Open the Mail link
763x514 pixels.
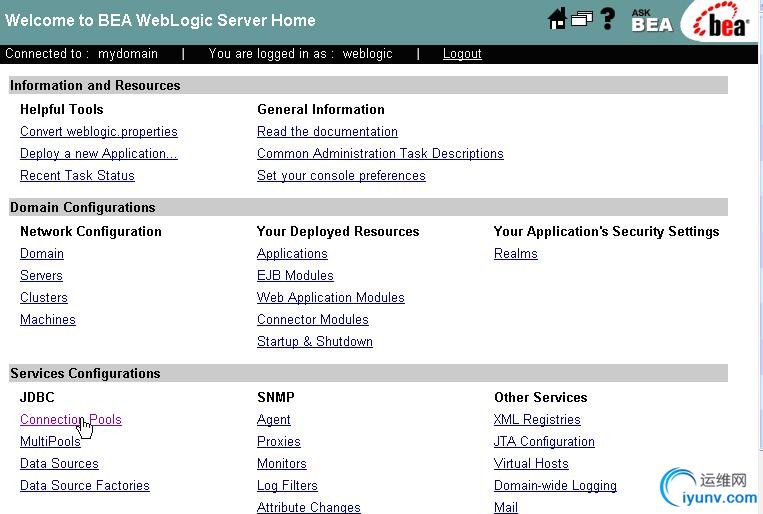[506, 507]
